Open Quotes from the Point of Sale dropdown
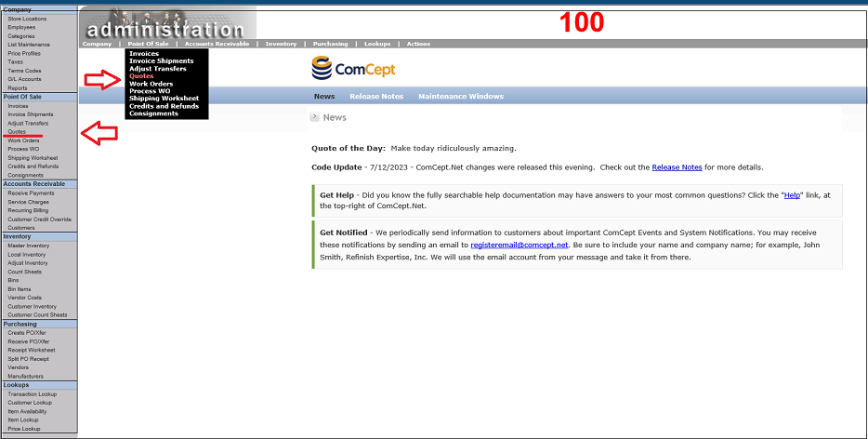Image resolution: width=868 pixels, height=439 pixels. 141,76
